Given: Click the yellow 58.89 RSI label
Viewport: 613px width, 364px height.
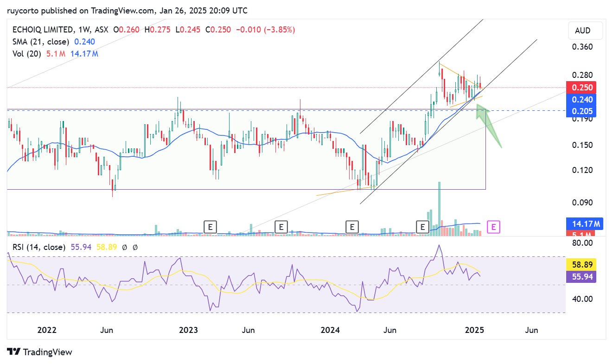Looking at the screenshot, I should click(x=581, y=265).
